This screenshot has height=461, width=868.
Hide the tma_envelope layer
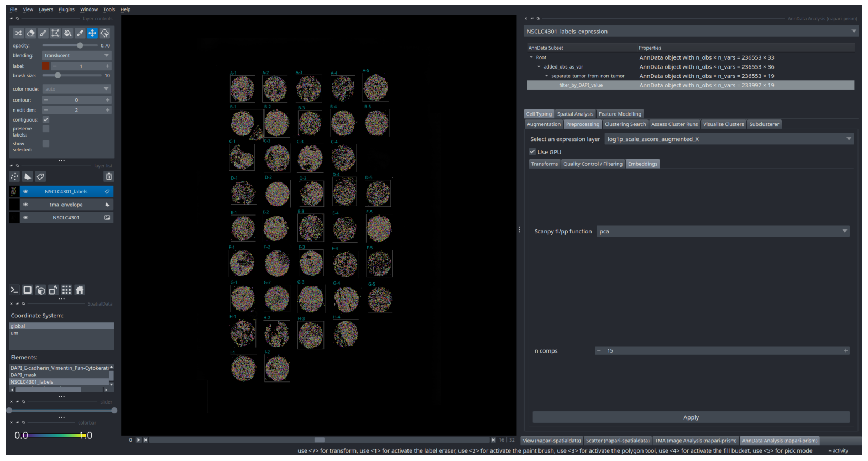tap(25, 205)
